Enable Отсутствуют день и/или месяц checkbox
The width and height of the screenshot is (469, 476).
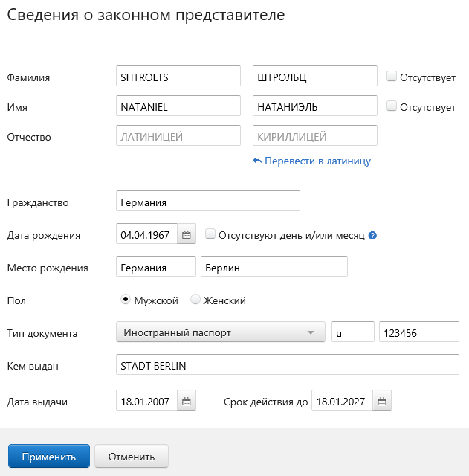click(x=210, y=234)
